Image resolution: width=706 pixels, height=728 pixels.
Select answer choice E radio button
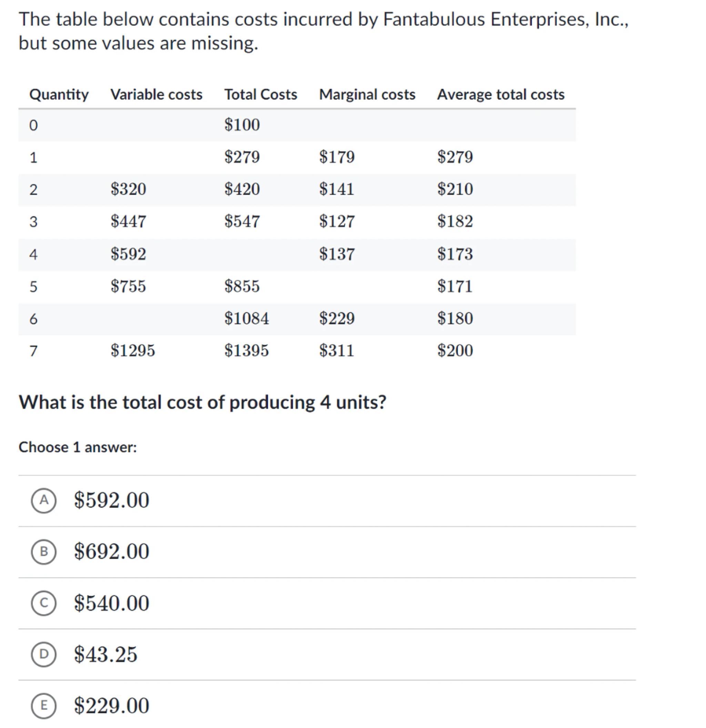point(44,705)
